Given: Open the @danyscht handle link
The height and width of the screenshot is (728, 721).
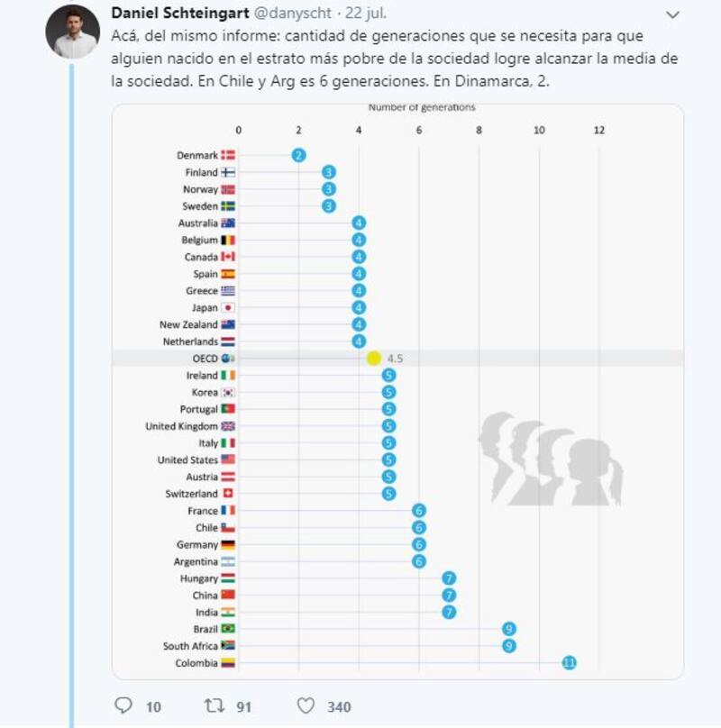Looking at the screenshot, I should [292, 14].
